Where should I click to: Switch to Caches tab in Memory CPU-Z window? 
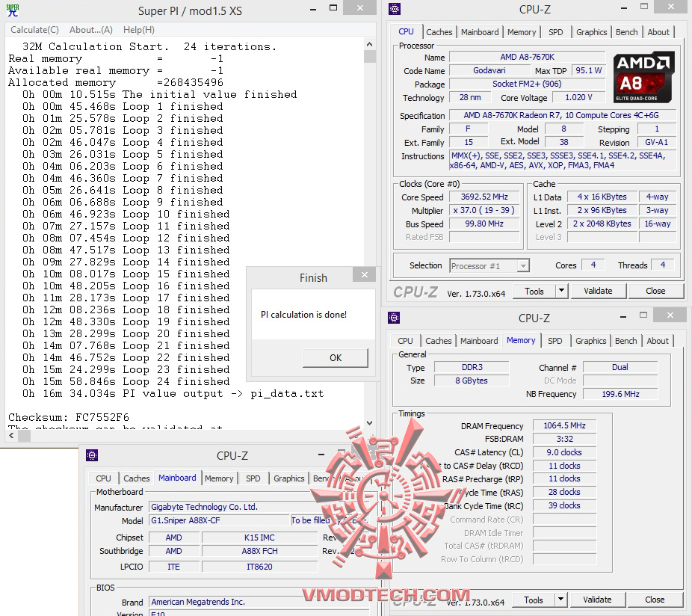[x=438, y=341]
